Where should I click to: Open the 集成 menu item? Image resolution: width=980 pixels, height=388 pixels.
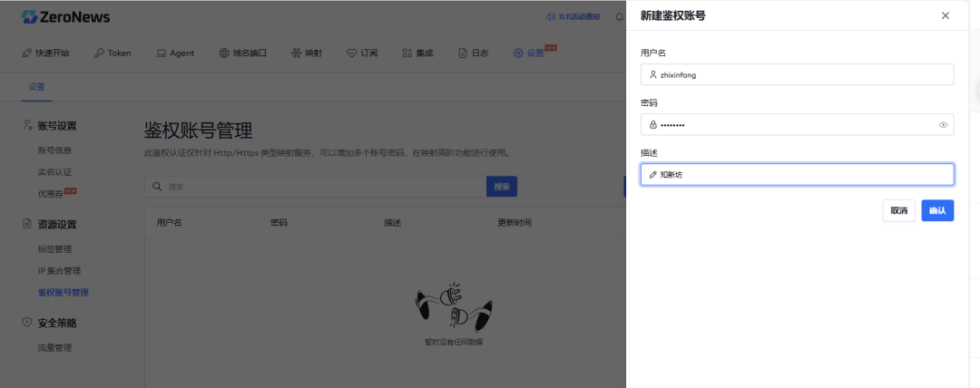[x=417, y=53]
